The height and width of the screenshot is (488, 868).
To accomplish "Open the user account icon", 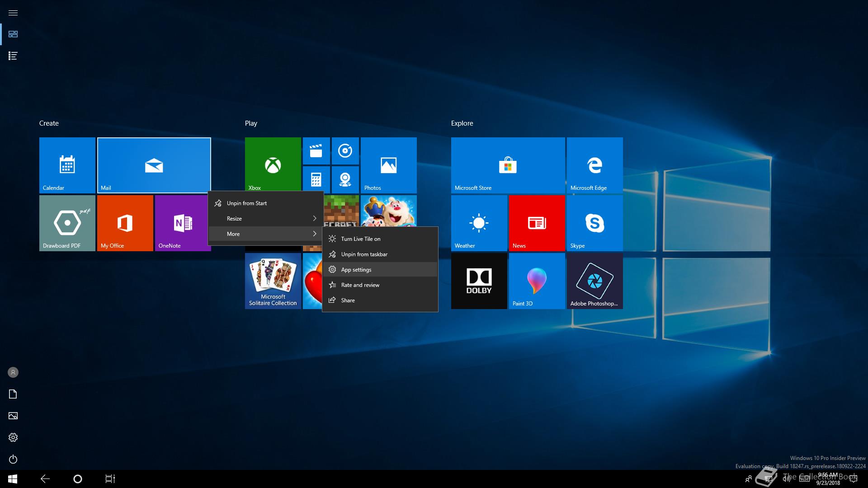I will coord(13,372).
